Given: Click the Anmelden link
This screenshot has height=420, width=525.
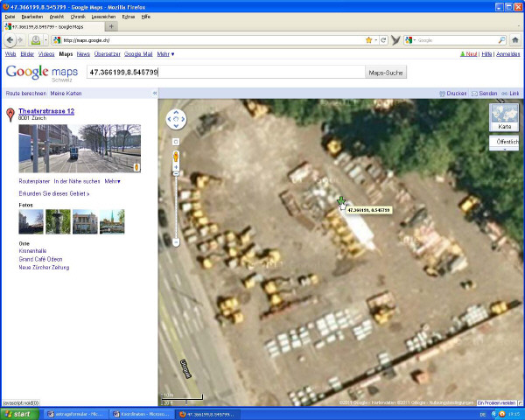Looking at the screenshot, I should coord(508,54).
